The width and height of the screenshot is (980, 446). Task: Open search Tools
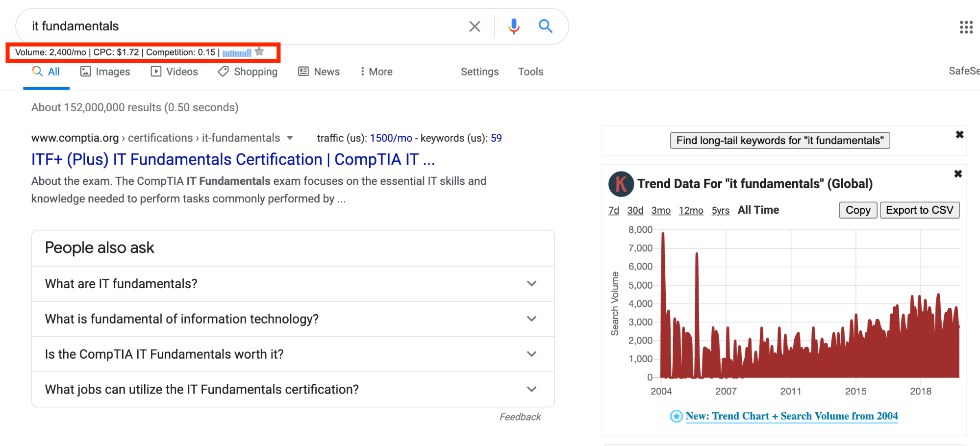pyautogui.click(x=530, y=72)
